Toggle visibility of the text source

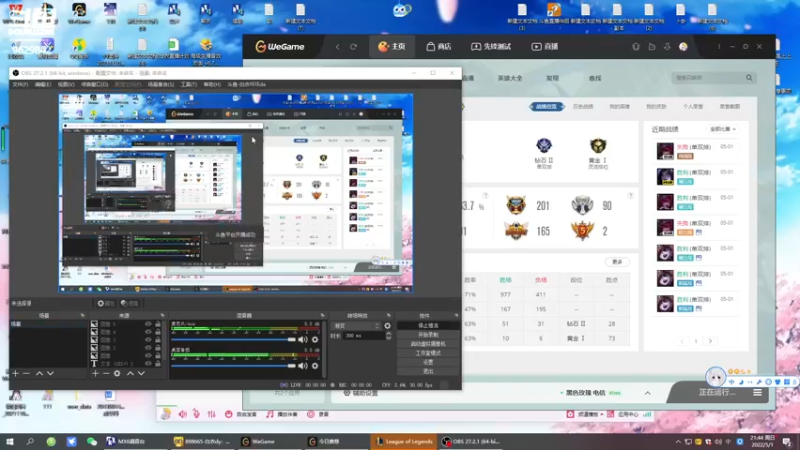coord(148,364)
